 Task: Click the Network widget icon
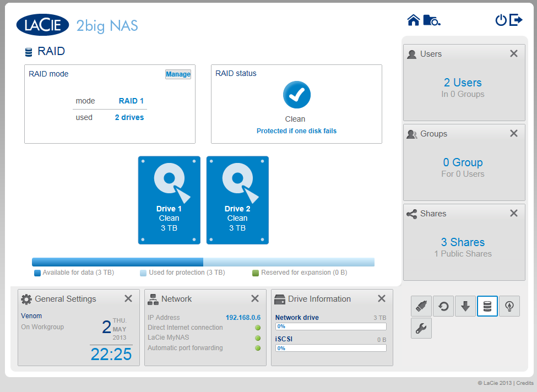coord(153,299)
